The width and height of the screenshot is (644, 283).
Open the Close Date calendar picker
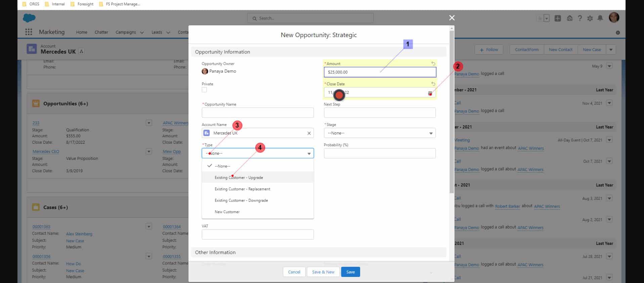pyautogui.click(x=430, y=93)
